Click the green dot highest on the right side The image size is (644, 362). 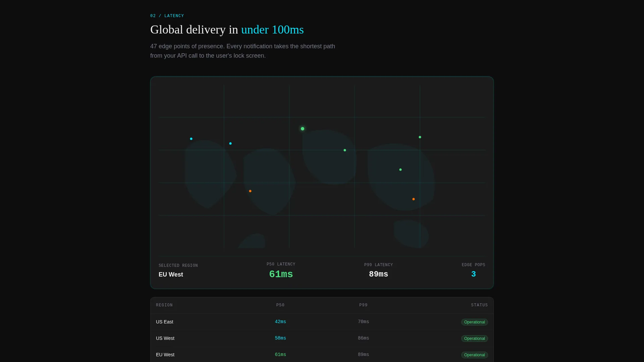(x=420, y=137)
